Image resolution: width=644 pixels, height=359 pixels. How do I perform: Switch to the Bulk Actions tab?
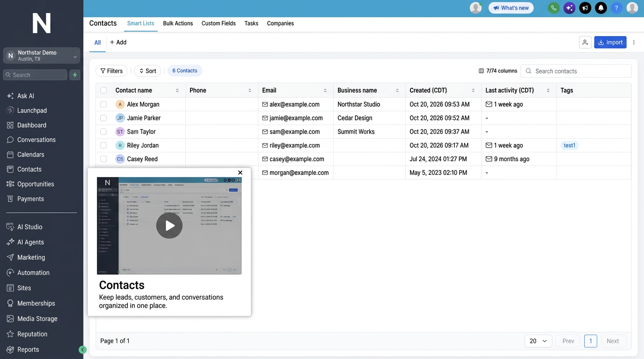click(x=178, y=23)
